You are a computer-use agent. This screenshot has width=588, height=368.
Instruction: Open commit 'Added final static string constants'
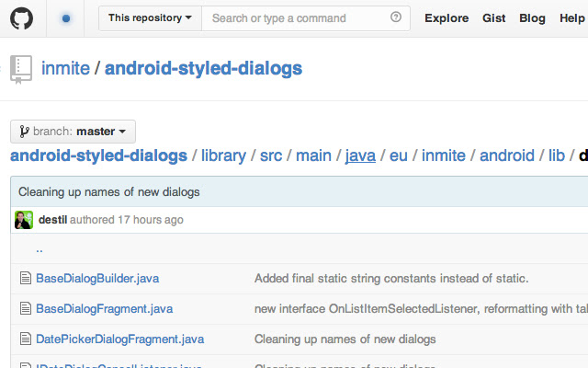tap(391, 278)
